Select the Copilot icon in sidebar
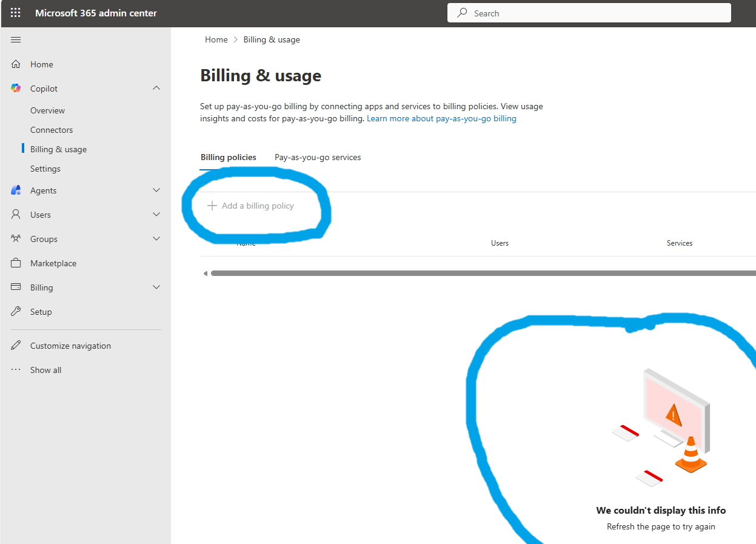 (15, 88)
